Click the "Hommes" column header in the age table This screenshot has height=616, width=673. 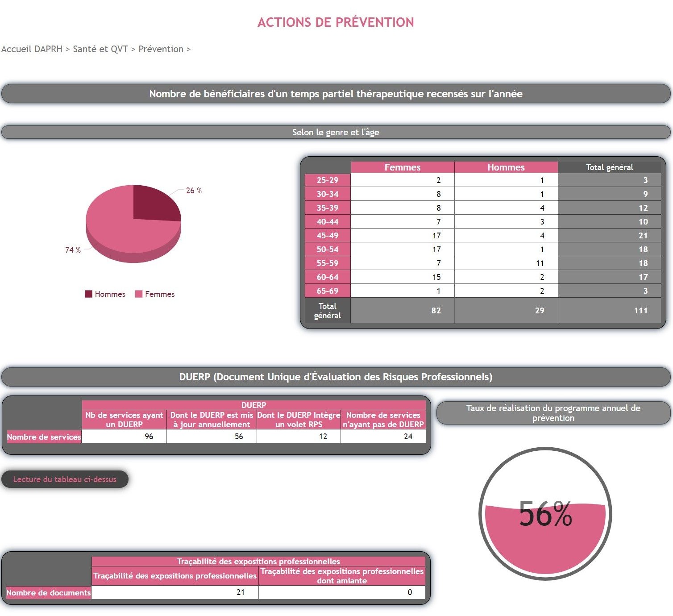coord(506,167)
